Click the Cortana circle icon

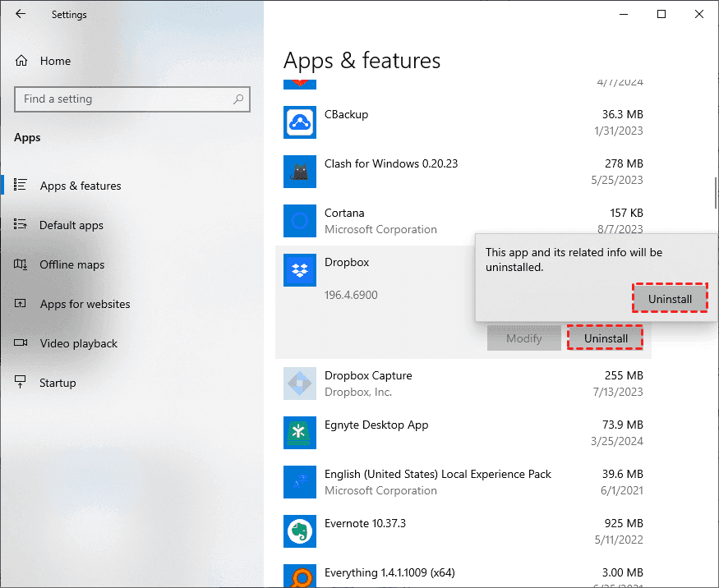[299, 221]
